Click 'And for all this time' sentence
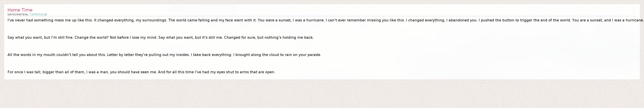The image size is (644, 108). (x=217, y=72)
